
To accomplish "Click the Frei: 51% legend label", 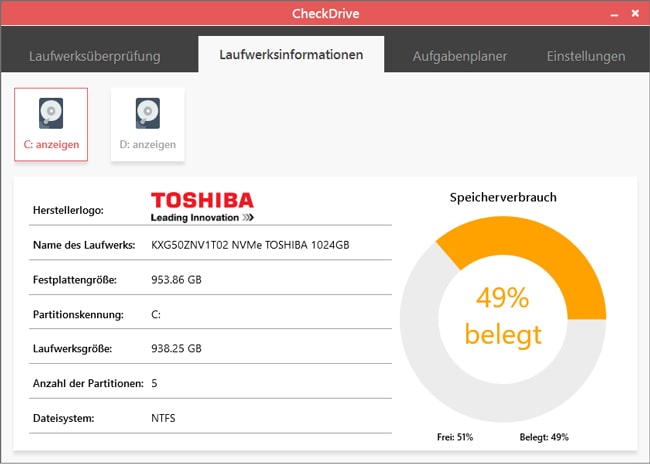I will click(x=456, y=437).
